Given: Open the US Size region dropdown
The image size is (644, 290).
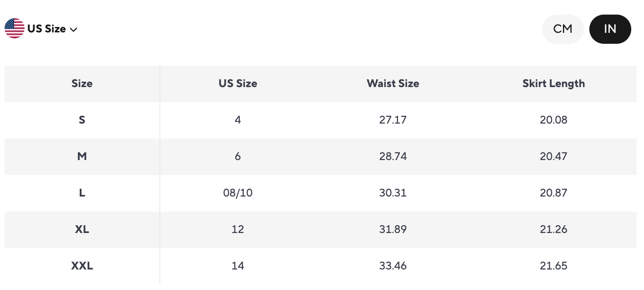Looking at the screenshot, I should [x=46, y=29].
